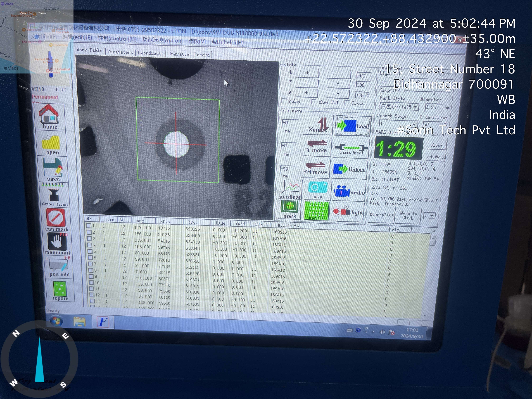Switch to the Parameters tab
Viewport: 532px width, 399px height.
pyautogui.click(x=120, y=52)
